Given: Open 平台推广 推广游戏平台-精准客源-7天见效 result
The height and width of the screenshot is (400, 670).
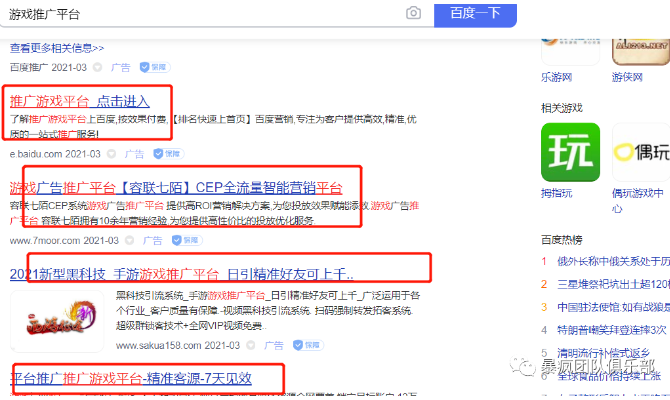Looking at the screenshot, I should 131,378.
